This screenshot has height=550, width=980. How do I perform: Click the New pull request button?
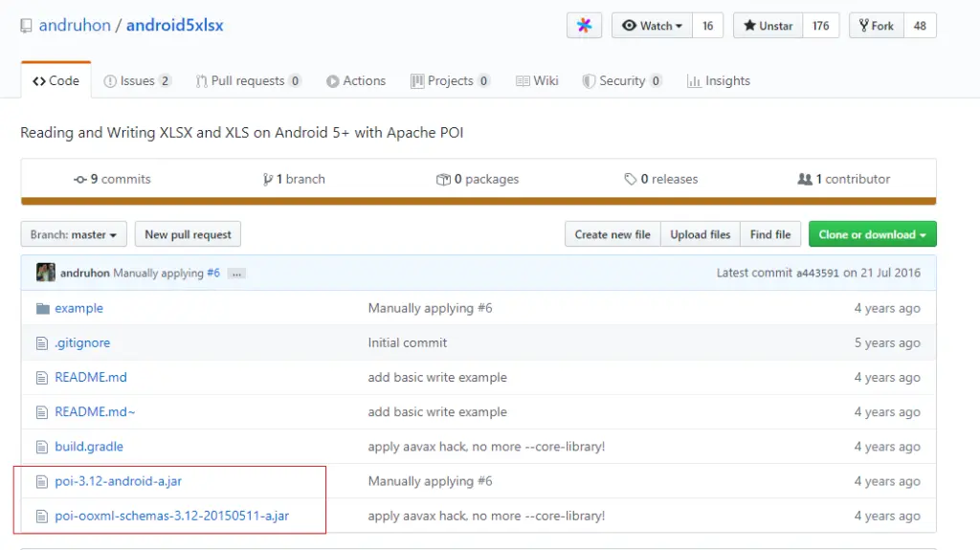point(188,234)
